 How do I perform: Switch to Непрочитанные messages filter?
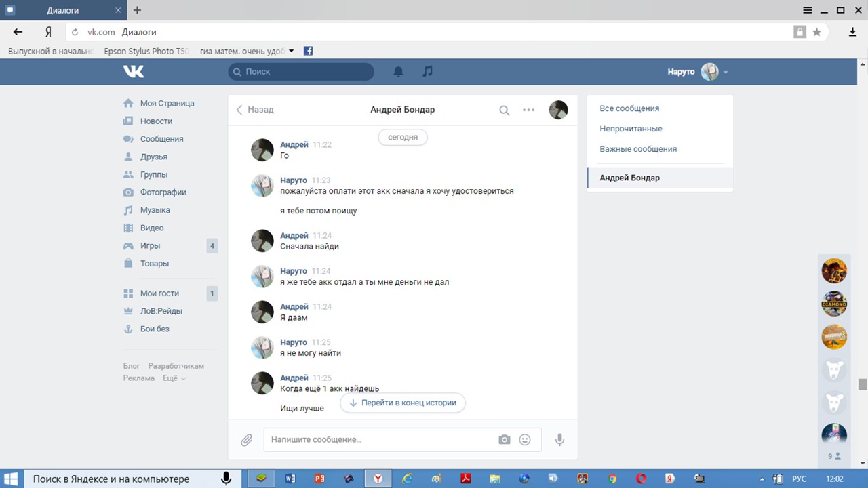pyautogui.click(x=631, y=129)
